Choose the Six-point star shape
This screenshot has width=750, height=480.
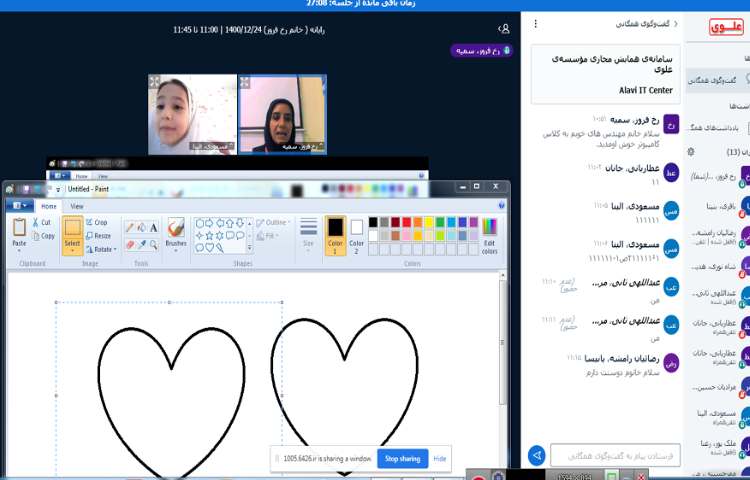[x=220, y=235]
